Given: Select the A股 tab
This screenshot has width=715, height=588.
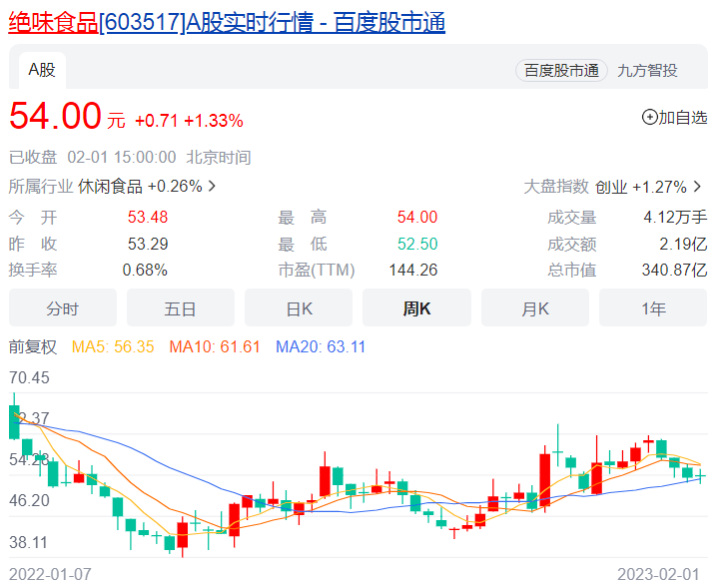Looking at the screenshot, I should tap(42, 70).
